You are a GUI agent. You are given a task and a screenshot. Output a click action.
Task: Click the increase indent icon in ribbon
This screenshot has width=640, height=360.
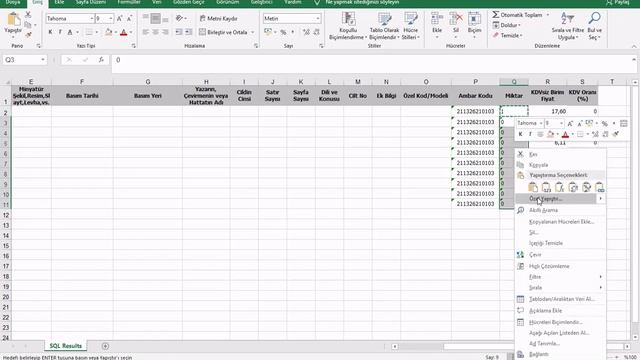[x=189, y=32]
